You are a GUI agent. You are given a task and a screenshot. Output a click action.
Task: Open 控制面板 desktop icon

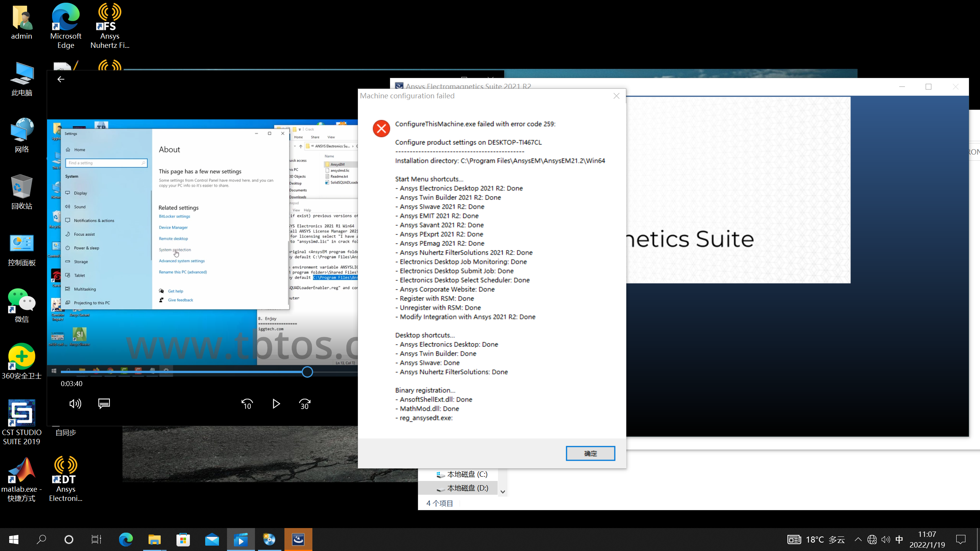(21, 249)
